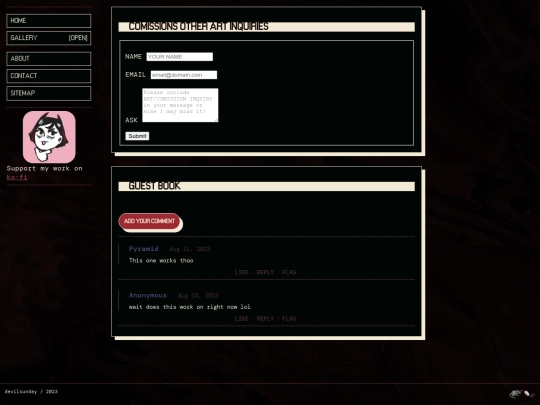Open the CONTACT page
This screenshot has width=540, height=405.
pyautogui.click(x=49, y=76)
